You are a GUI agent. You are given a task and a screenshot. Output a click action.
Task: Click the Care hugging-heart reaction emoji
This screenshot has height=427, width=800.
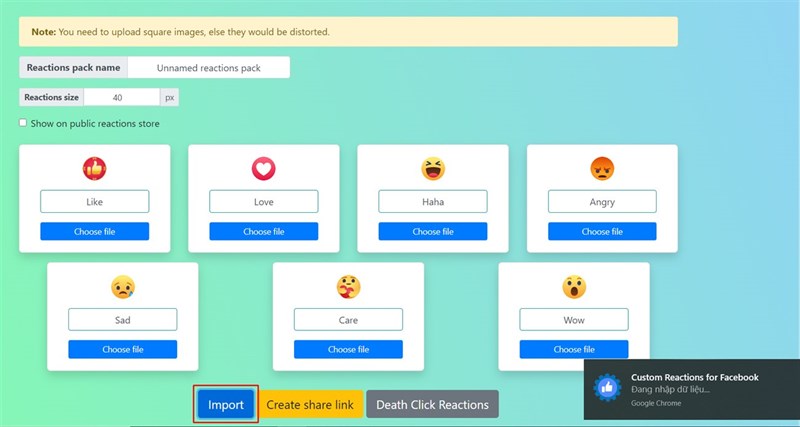tap(348, 287)
